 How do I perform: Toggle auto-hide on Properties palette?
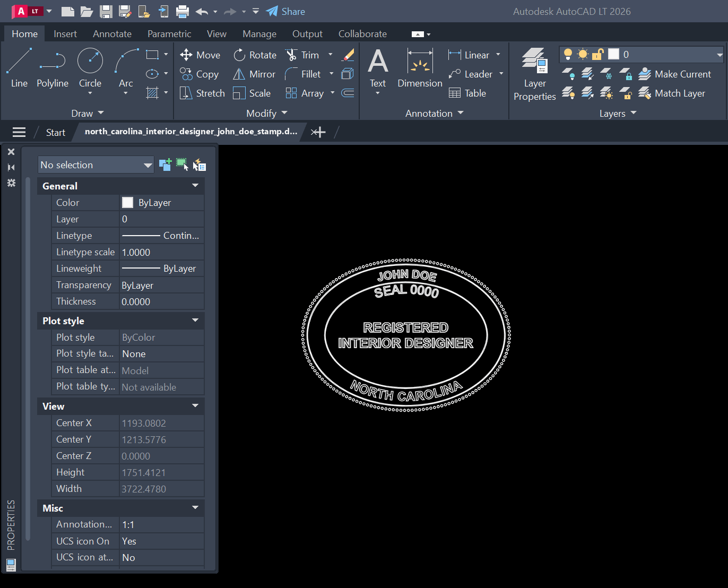(x=11, y=167)
